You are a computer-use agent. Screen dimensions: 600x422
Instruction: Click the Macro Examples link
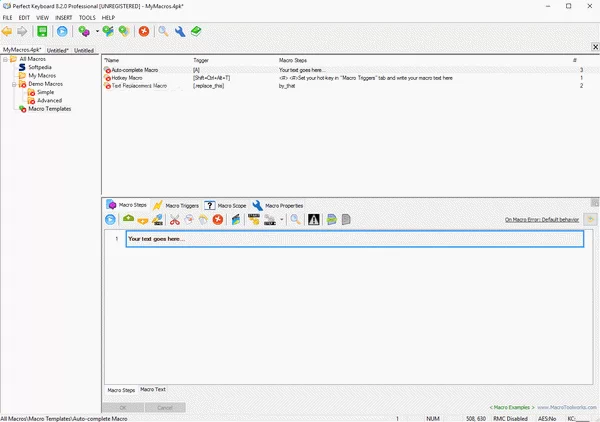coord(512,407)
